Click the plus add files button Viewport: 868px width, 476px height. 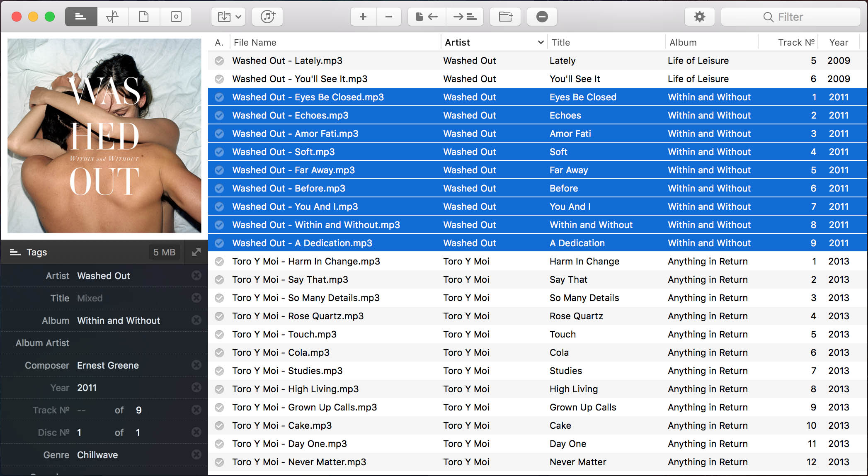[363, 17]
